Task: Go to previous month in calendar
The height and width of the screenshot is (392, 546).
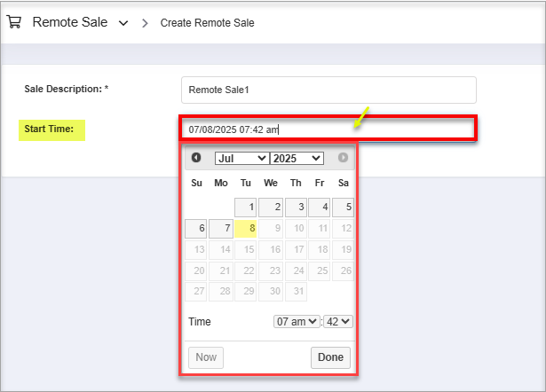Action: pyautogui.click(x=196, y=158)
